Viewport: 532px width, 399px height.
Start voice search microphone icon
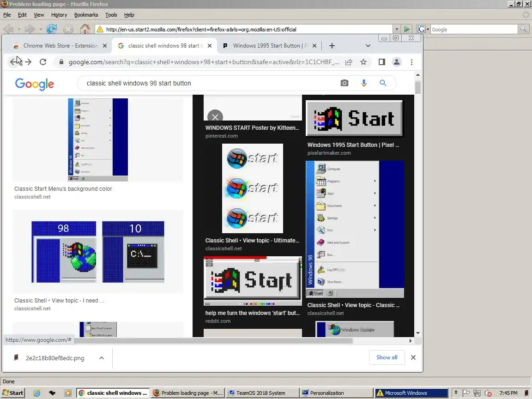tap(364, 83)
